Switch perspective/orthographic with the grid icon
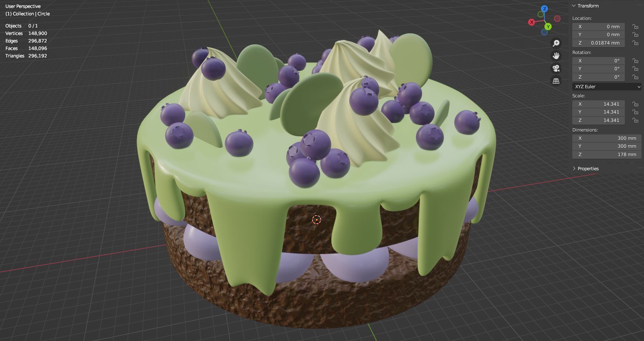 click(556, 81)
